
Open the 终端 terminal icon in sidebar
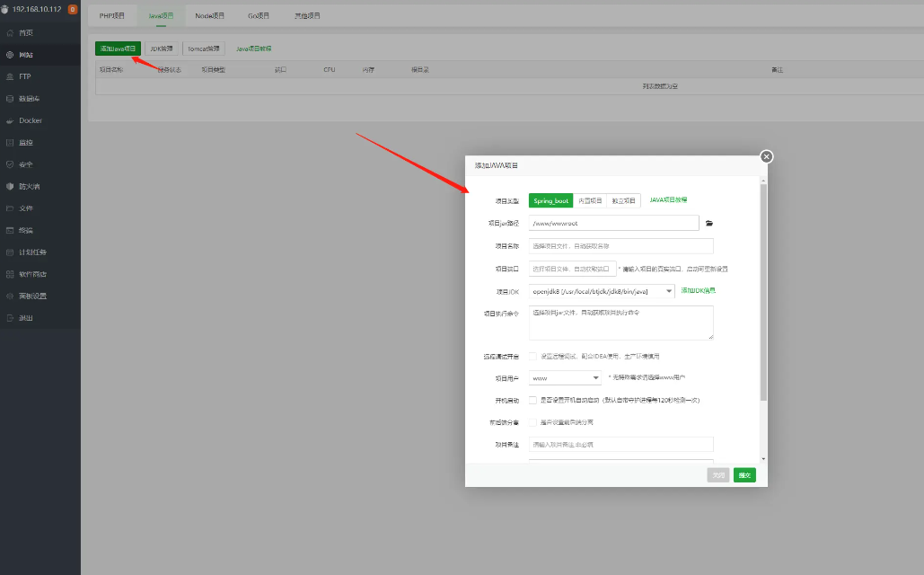pos(9,230)
